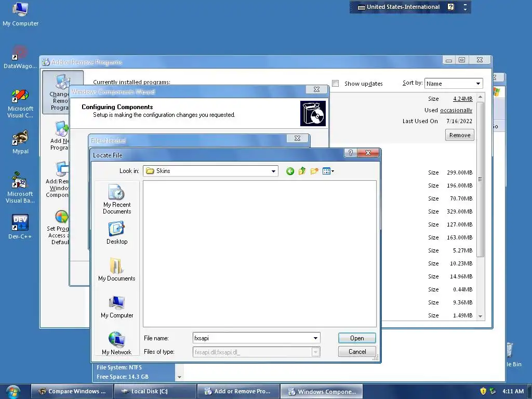Image resolution: width=532 pixels, height=399 pixels.
Task: Switch to Add or Remove Programs taskbar item
Action: (238, 391)
